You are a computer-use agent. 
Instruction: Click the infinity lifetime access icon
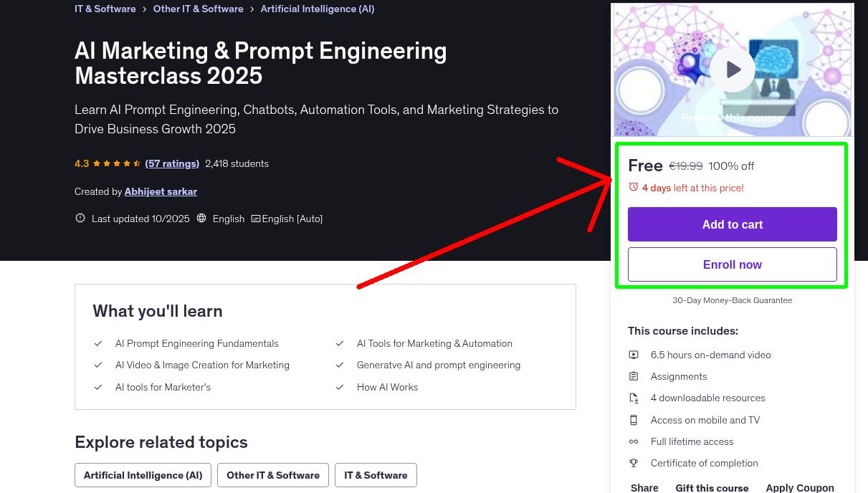coord(634,441)
